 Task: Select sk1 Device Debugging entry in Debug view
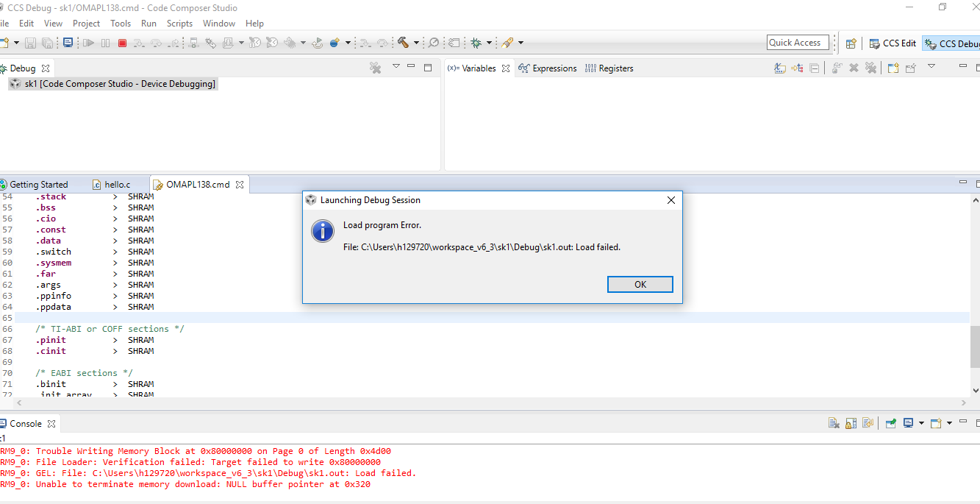click(x=114, y=84)
